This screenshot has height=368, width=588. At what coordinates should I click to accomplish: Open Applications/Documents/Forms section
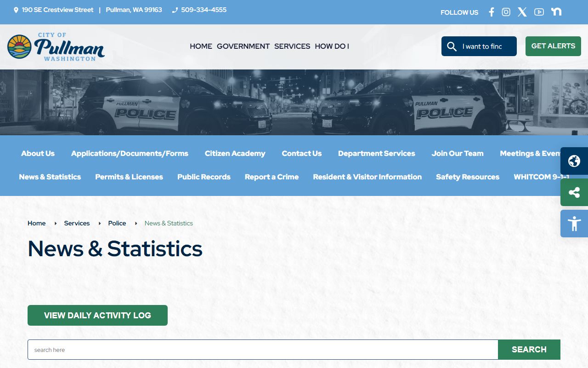(130, 153)
